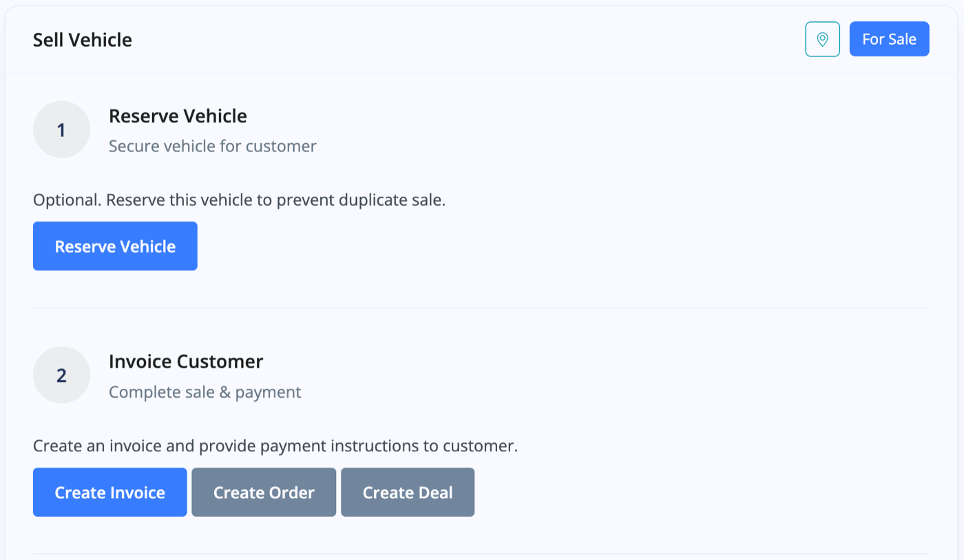Click the step 2 circle badge

(61, 376)
